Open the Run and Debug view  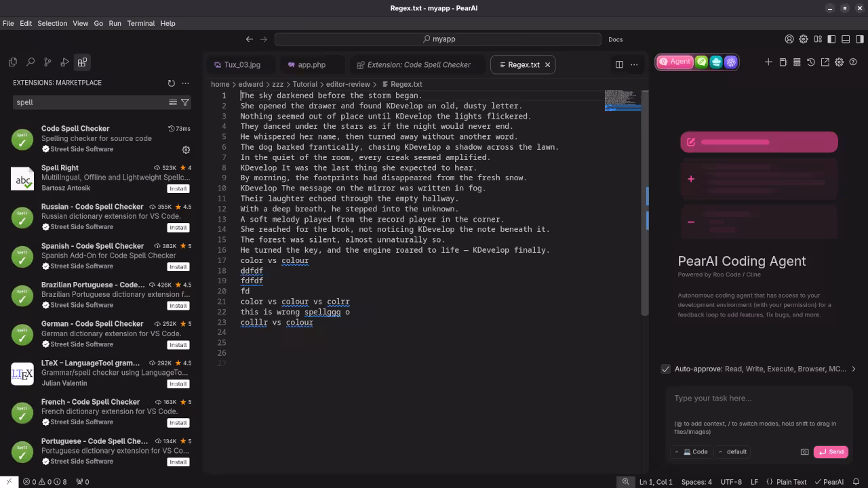point(65,62)
